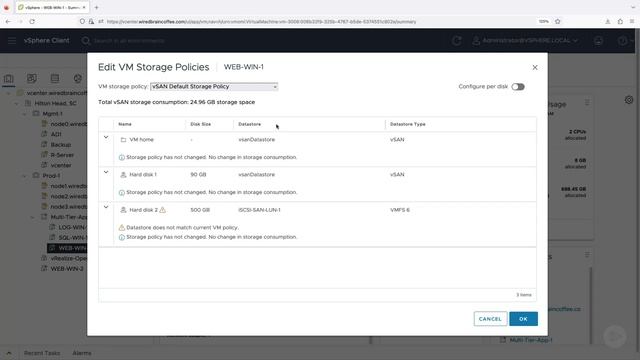The height and width of the screenshot is (360, 640).
Task: Open the Administrator user account menu
Action: pyautogui.click(x=525, y=40)
